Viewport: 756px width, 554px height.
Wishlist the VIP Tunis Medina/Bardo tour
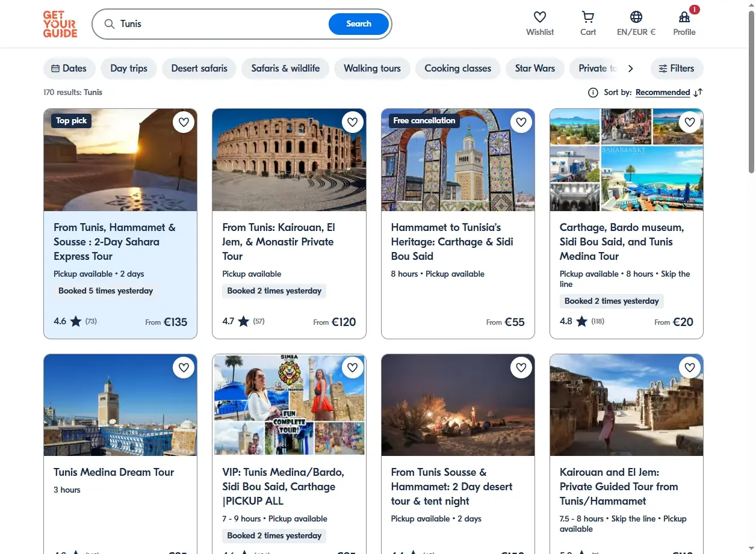click(x=352, y=368)
